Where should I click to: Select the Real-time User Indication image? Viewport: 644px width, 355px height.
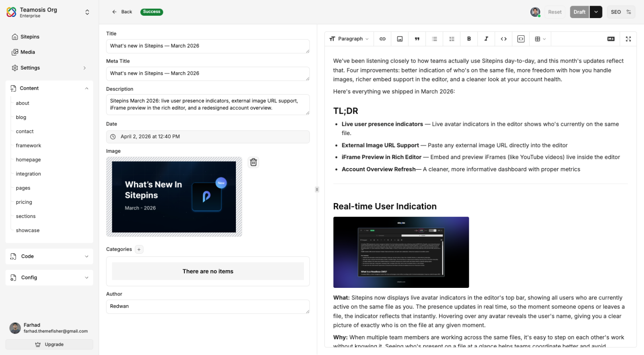401,252
